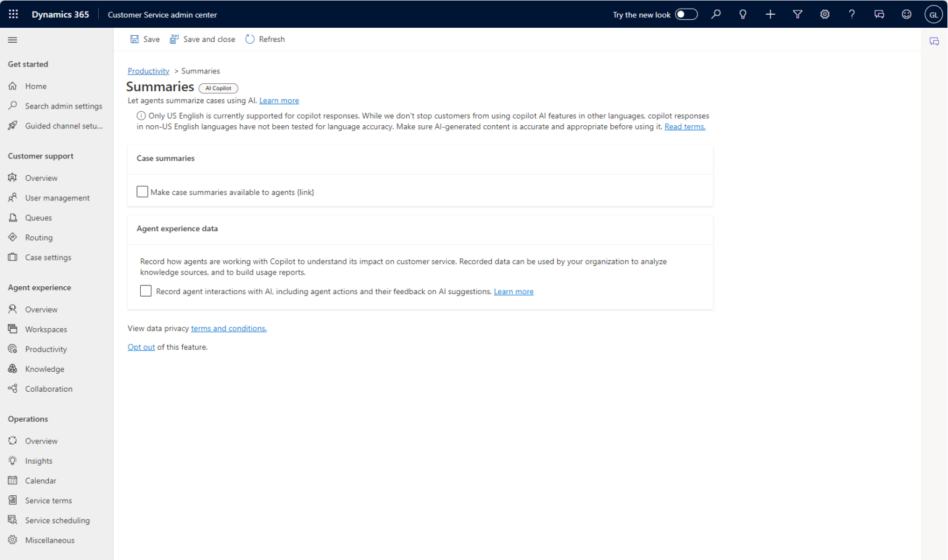
Task: Click the Opt out link
Action: point(141,347)
